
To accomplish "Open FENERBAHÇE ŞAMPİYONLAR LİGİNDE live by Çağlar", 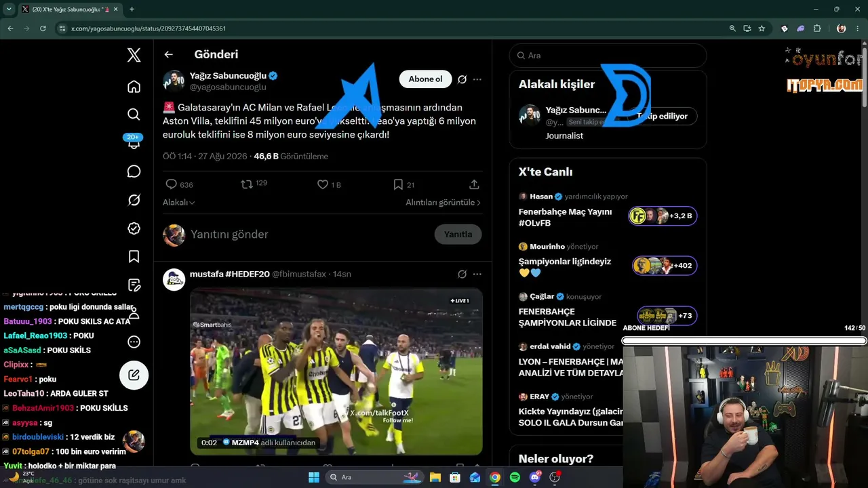I will coord(568,317).
